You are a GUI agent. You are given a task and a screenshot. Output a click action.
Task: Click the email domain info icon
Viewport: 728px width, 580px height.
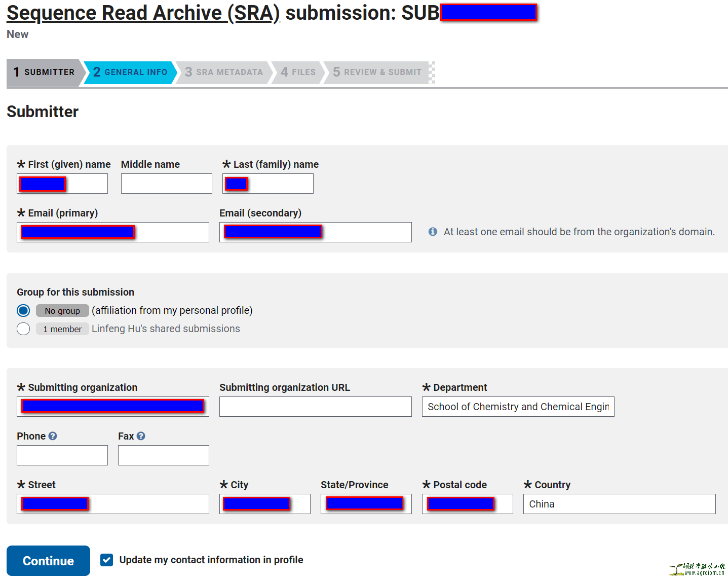click(433, 232)
